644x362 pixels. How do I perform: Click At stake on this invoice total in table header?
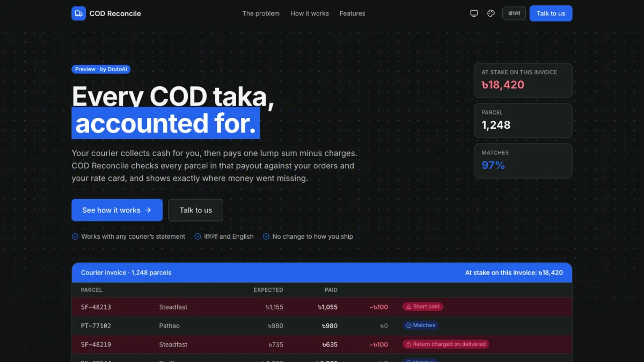(514, 273)
